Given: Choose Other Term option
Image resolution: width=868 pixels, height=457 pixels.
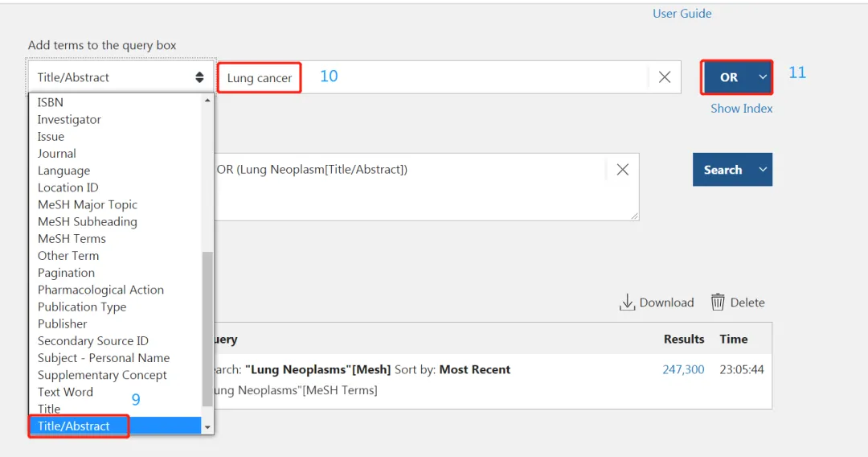Looking at the screenshot, I should pos(116,256).
